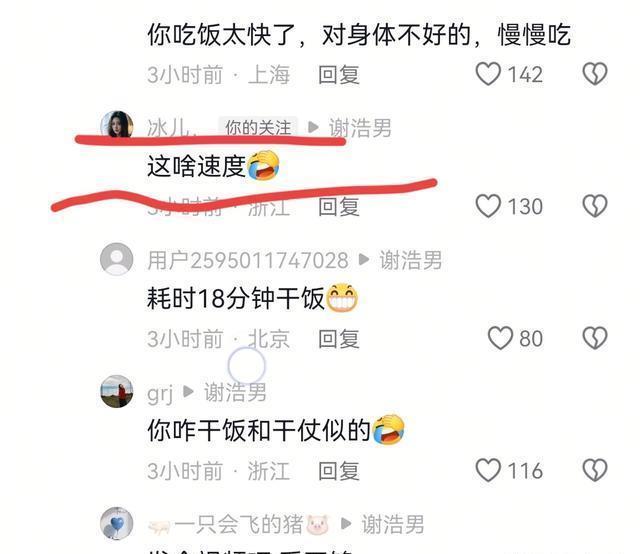Open the blue heart balloon avatar
This screenshot has height=554, width=640.
117,523
